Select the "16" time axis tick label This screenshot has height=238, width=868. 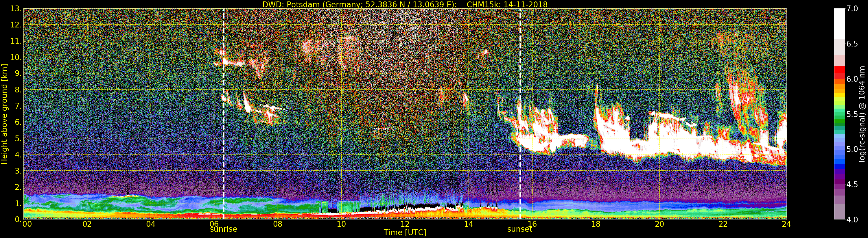[532, 224]
